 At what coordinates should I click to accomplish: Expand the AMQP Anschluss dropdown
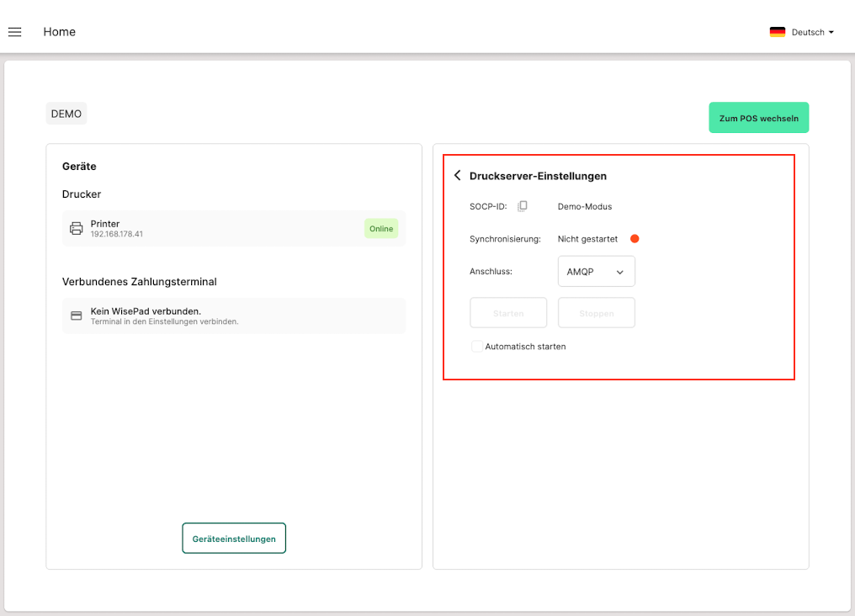pyautogui.click(x=596, y=272)
